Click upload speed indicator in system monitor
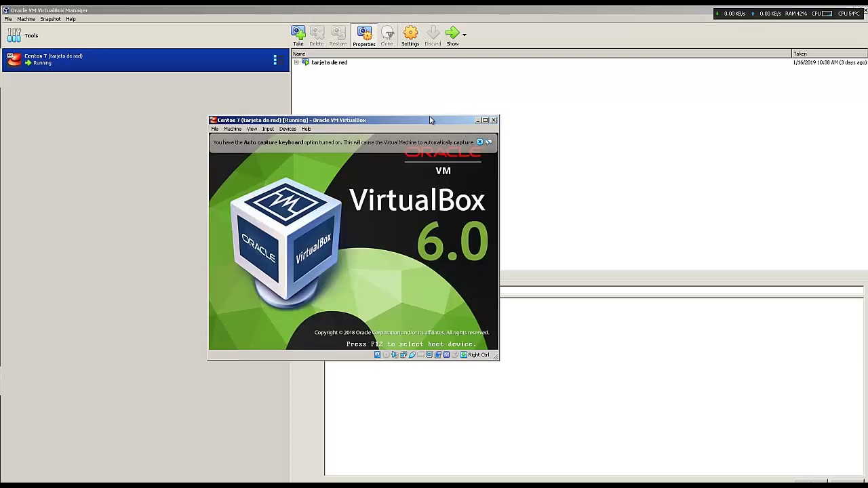Viewport: 868px width, 488px height. pos(766,14)
